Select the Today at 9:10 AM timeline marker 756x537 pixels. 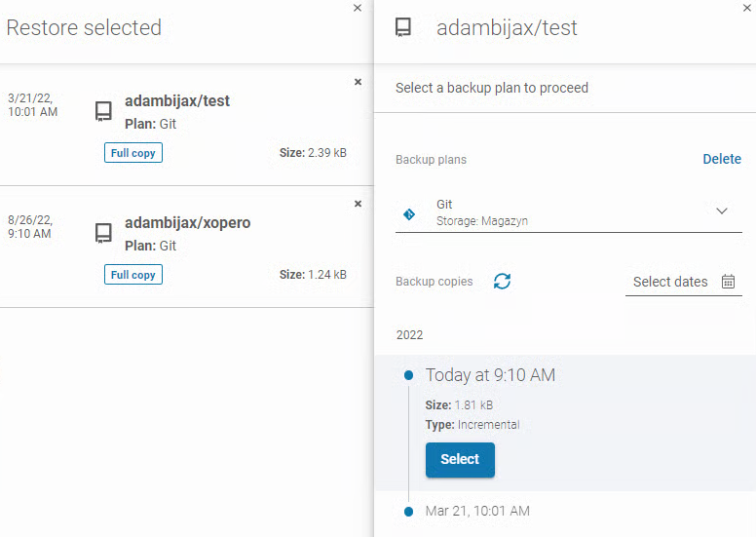click(408, 375)
